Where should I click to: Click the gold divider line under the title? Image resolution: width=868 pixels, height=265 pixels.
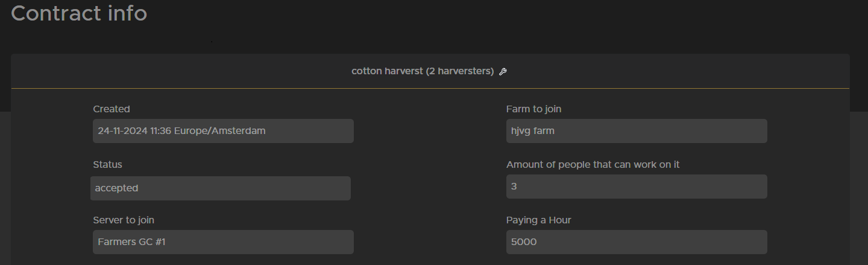(430, 89)
